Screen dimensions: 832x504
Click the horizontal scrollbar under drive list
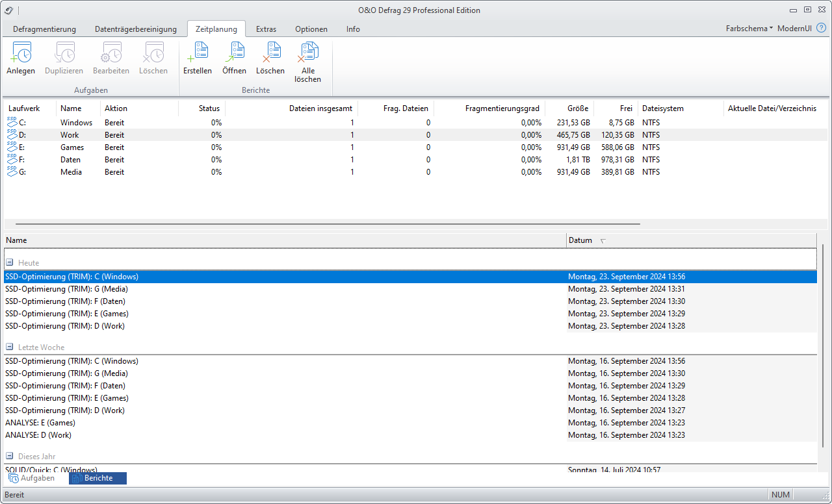[328, 225]
